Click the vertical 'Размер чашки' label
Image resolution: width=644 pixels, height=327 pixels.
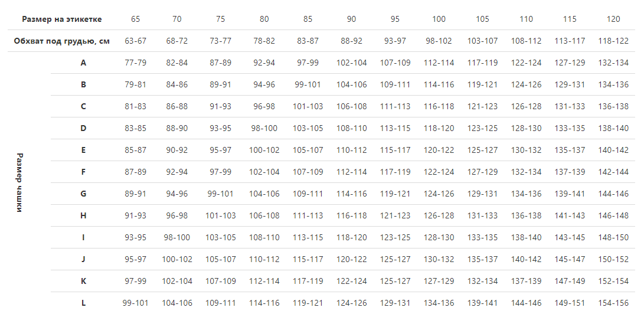point(19,182)
